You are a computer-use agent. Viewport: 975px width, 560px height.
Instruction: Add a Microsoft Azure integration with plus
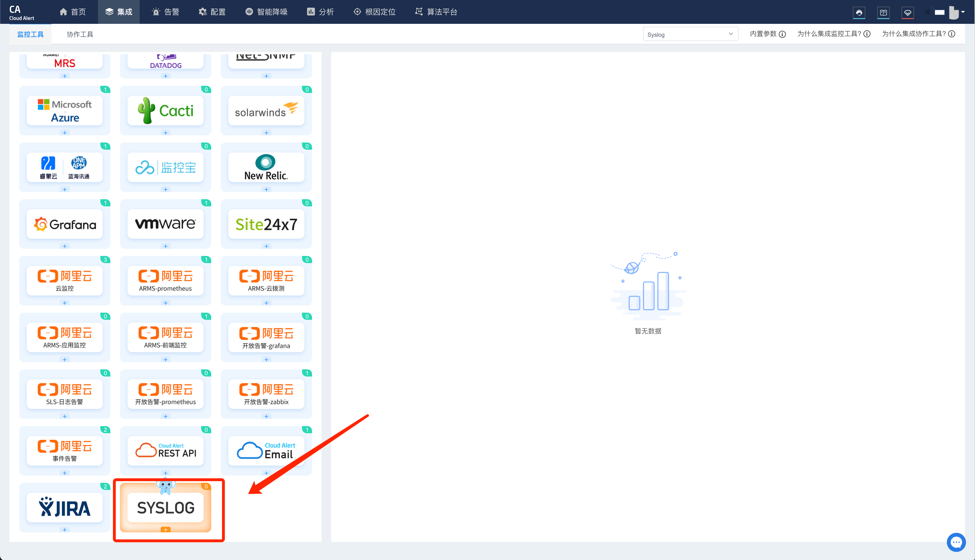(65, 133)
